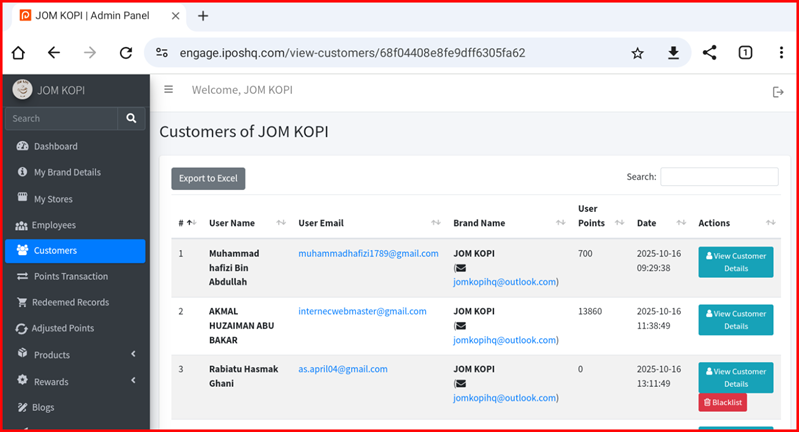Screen dimensions: 799x433
Task: Blacklist customer Rabiatu Hasmak Ghani
Action: pyautogui.click(x=722, y=402)
